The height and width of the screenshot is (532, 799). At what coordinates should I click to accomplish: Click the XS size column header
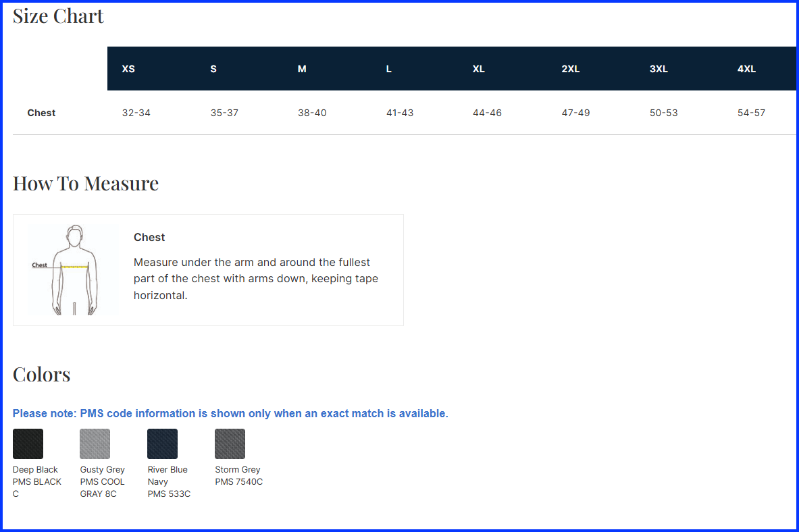pyautogui.click(x=128, y=69)
